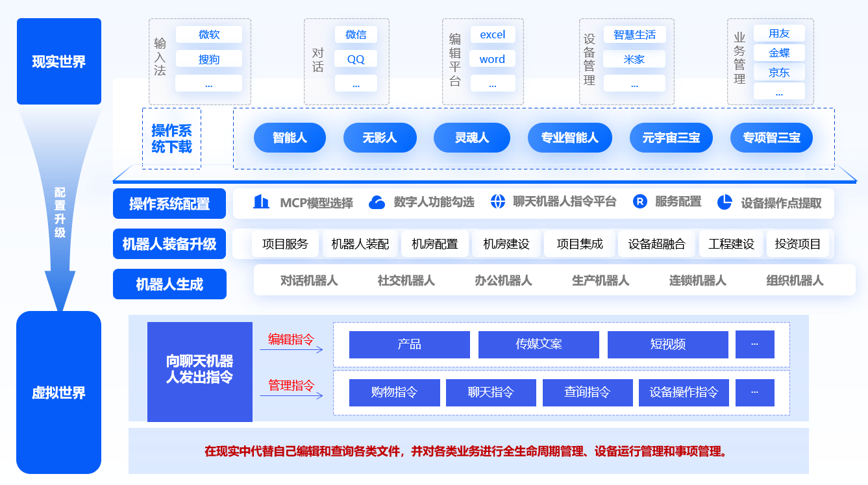
Task: Select 对话机器人 in the robot row
Action: 309,280
